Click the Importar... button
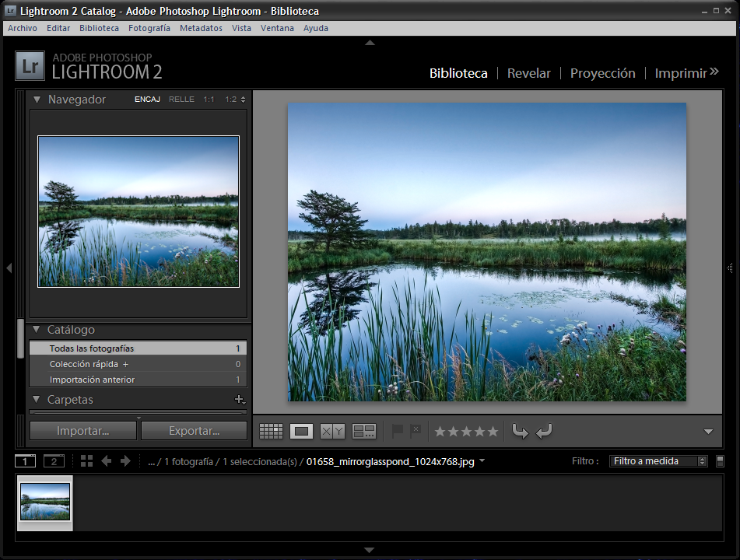The image size is (740, 560). 82,430
